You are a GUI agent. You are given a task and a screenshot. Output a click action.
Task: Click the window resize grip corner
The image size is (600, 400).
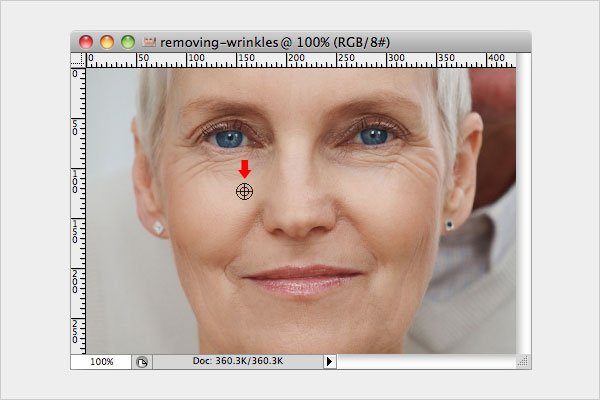click(x=523, y=361)
